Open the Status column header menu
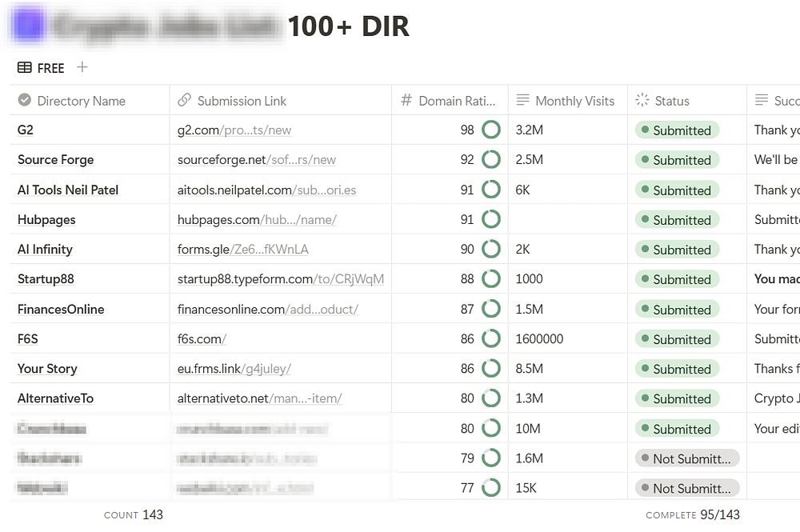The width and height of the screenshot is (800, 532). click(687, 101)
